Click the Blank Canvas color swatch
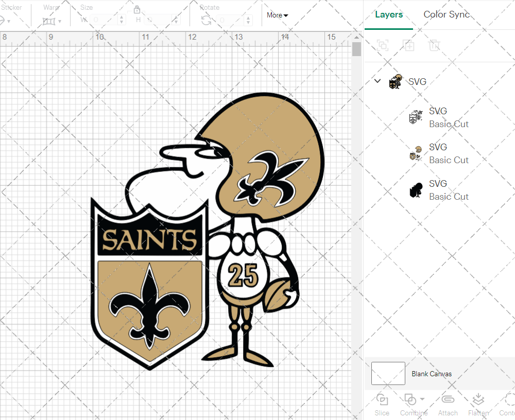515x420 pixels. (388, 374)
